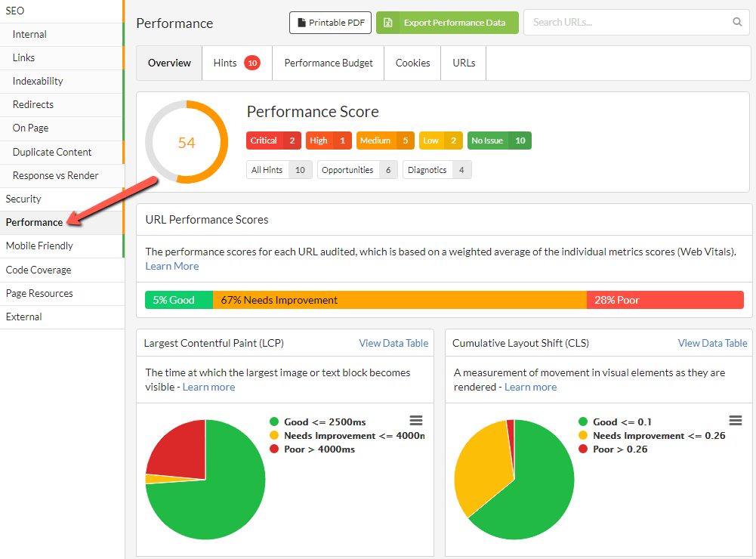Filter hints by Low severity

pos(440,141)
